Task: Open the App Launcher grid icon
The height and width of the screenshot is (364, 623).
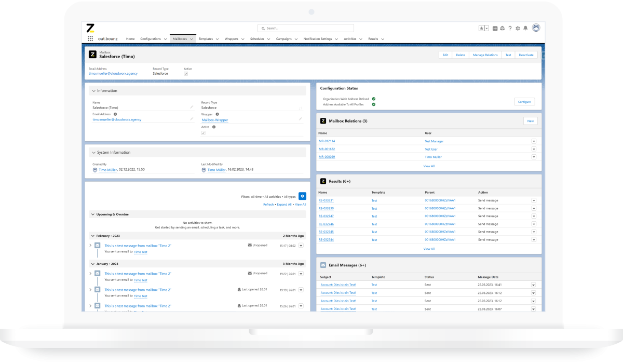Action: (x=90, y=38)
